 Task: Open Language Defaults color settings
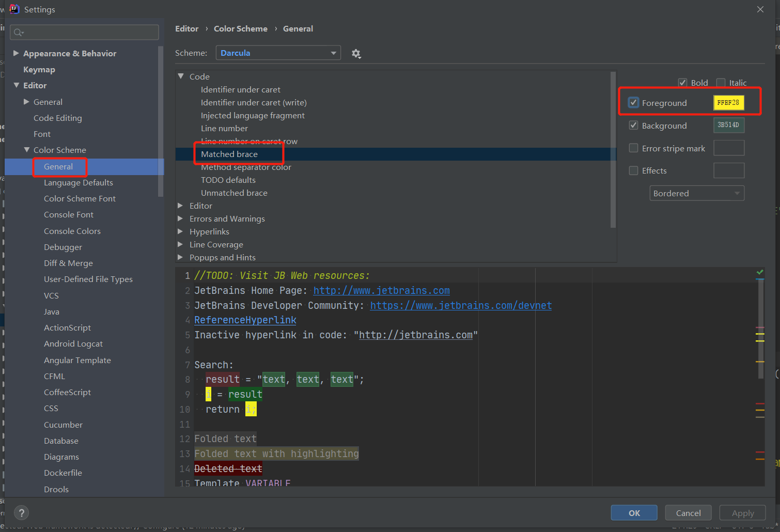click(x=79, y=182)
